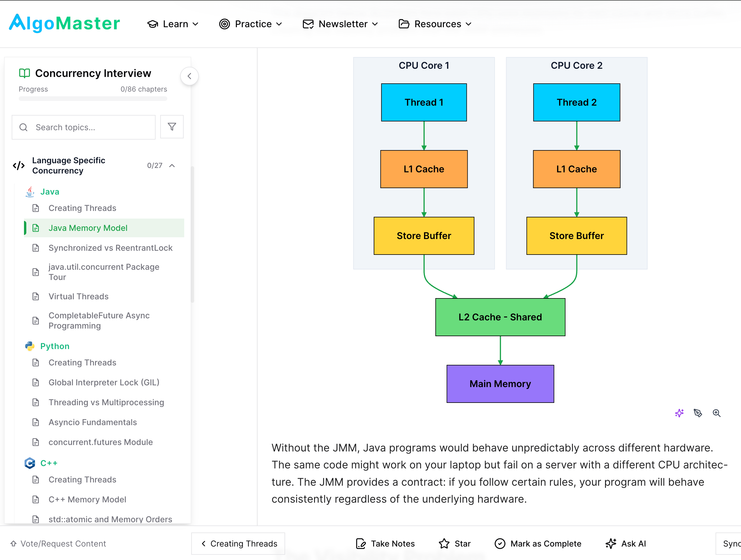Collapse the sidebar with the chevron button

click(189, 76)
